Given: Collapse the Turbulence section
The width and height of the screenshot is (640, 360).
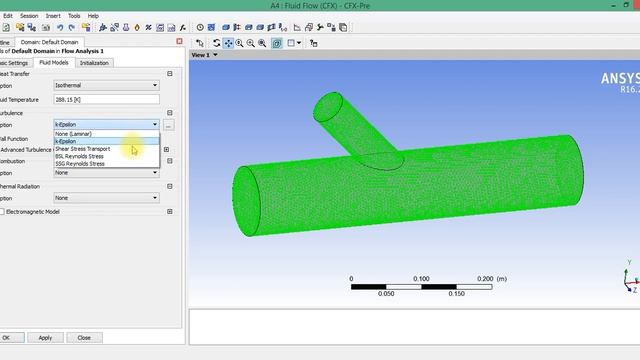Looking at the screenshot, I should coord(170,113).
